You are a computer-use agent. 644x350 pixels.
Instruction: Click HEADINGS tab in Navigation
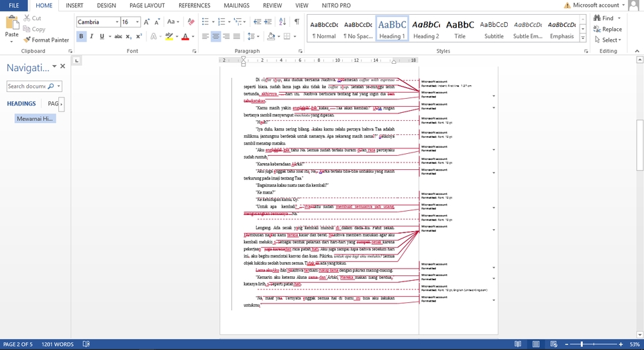click(21, 103)
